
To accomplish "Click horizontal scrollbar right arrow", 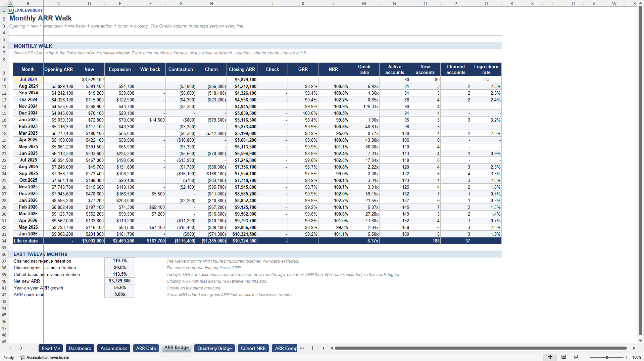I will 634,348.
